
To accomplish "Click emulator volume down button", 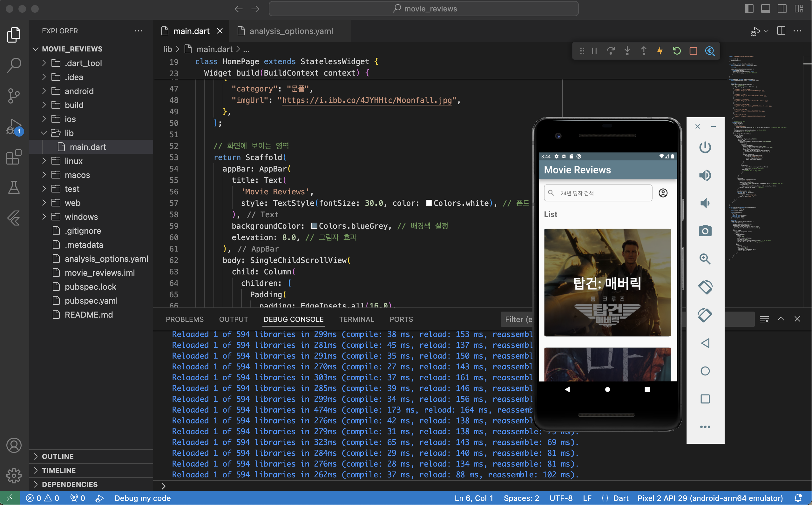I will pyautogui.click(x=705, y=203).
